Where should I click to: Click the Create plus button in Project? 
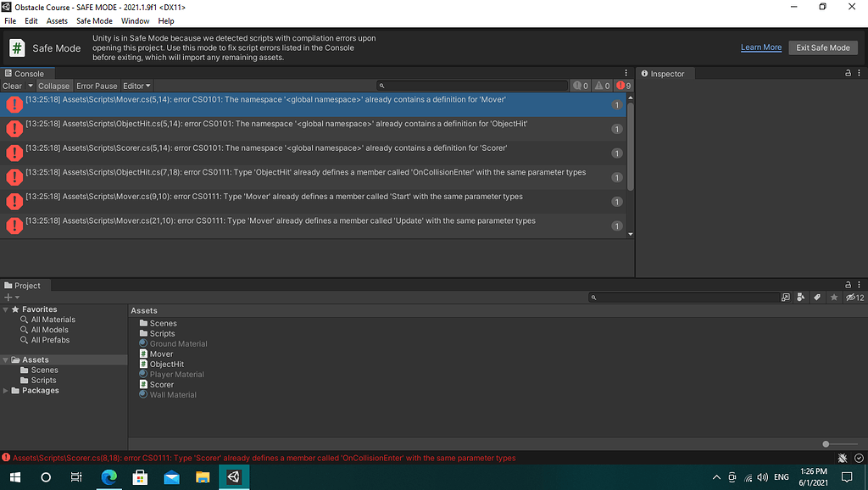(x=8, y=298)
